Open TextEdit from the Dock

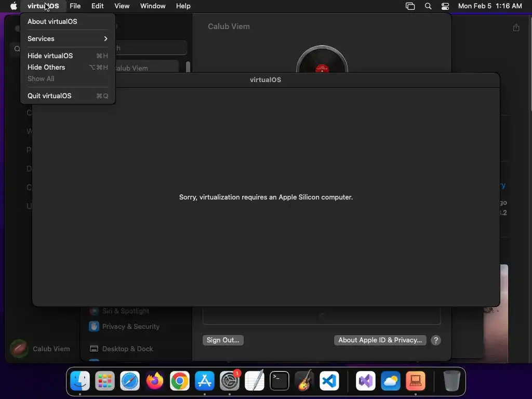pyautogui.click(x=255, y=381)
